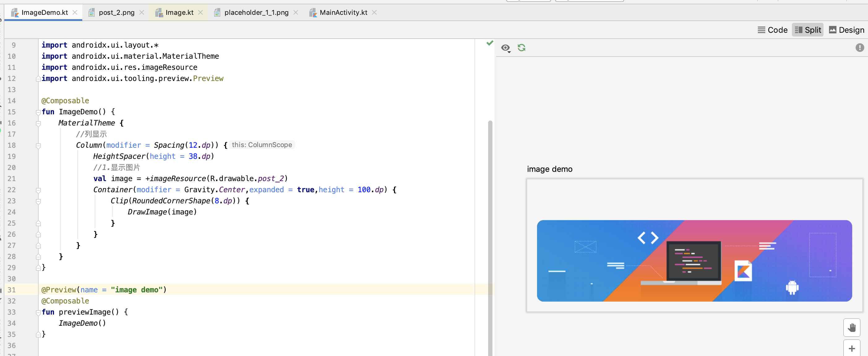Click the zoom in plus button

(x=852, y=349)
